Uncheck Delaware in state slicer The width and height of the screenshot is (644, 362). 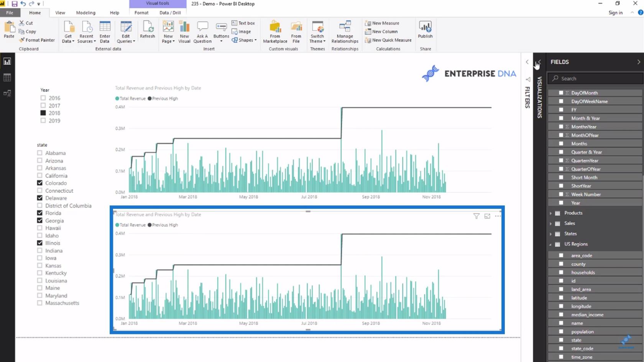tap(39, 198)
